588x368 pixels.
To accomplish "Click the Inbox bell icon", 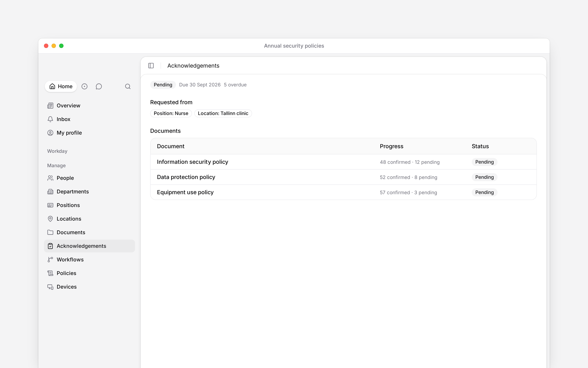I will point(50,119).
